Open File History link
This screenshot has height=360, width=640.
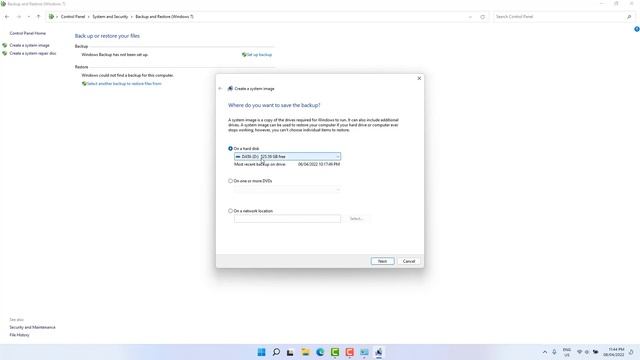pos(19,335)
